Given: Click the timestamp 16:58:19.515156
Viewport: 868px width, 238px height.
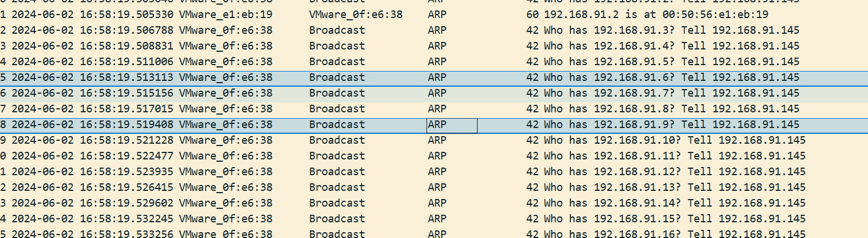Looking at the screenshot, I should 127,93.
